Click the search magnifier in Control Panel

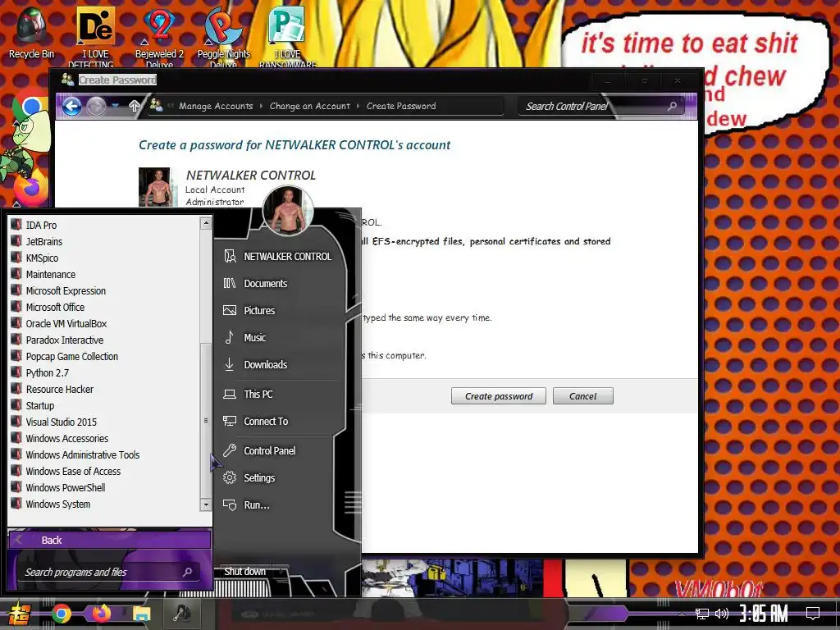click(672, 107)
